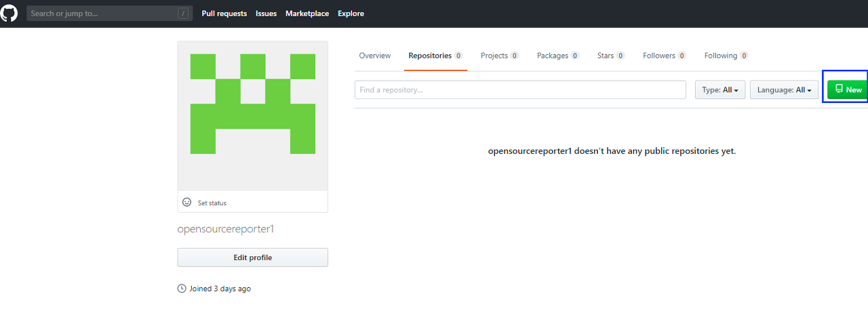Show the Following tab
Image resolution: width=868 pixels, height=315 pixels.
click(x=726, y=56)
